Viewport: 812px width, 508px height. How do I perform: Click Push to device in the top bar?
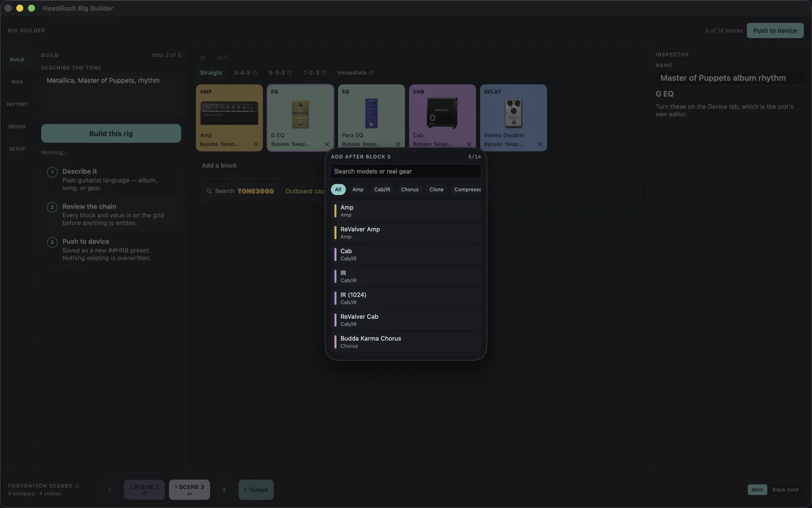coord(775,30)
